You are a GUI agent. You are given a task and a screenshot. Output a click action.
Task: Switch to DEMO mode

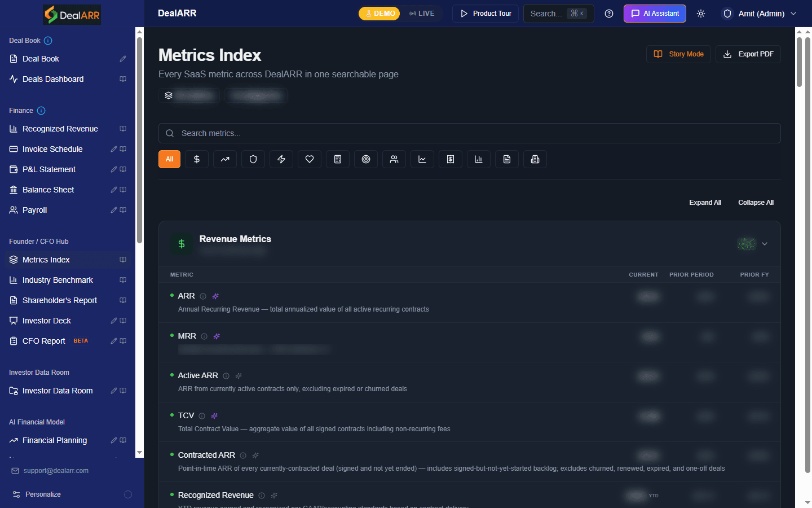(x=379, y=14)
